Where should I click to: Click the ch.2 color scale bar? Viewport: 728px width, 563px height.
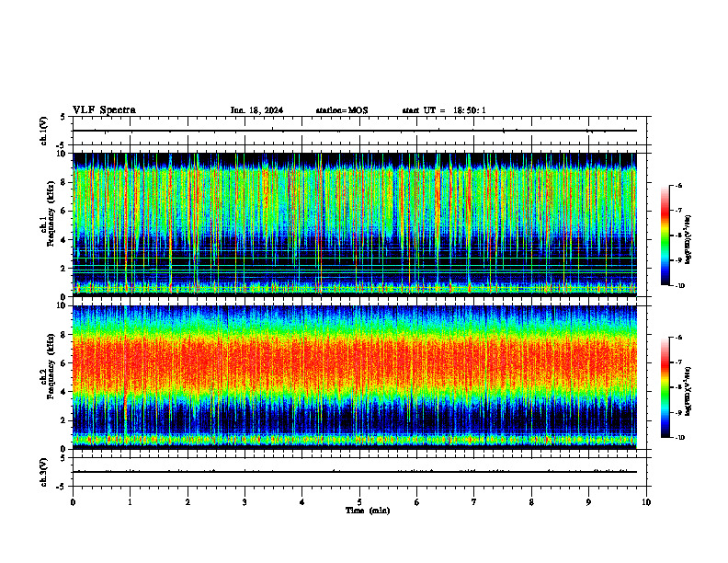click(x=665, y=387)
